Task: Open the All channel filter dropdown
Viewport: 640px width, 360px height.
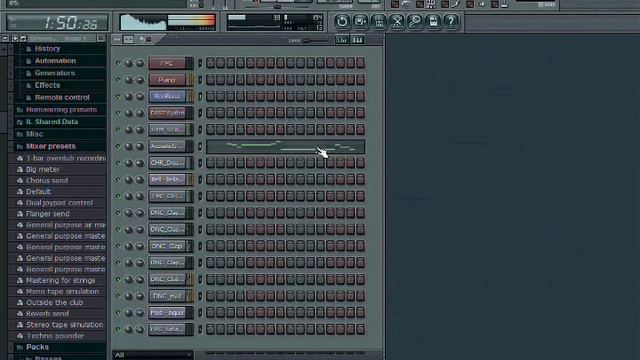Action: coord(153,355)
